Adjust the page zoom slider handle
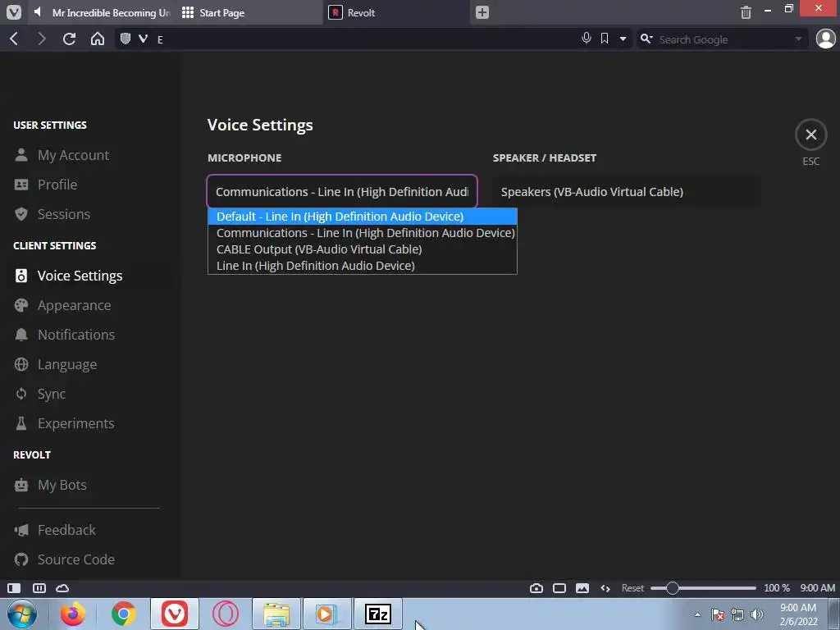The width and height of the screenshot is (840, 630). pyautogui.click(x=673, y=588)
